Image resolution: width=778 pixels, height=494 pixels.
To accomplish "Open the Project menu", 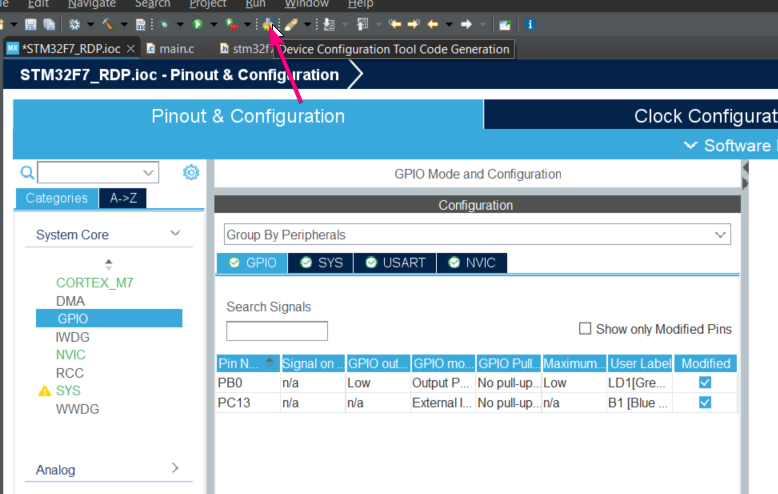I will pos(207,4).
